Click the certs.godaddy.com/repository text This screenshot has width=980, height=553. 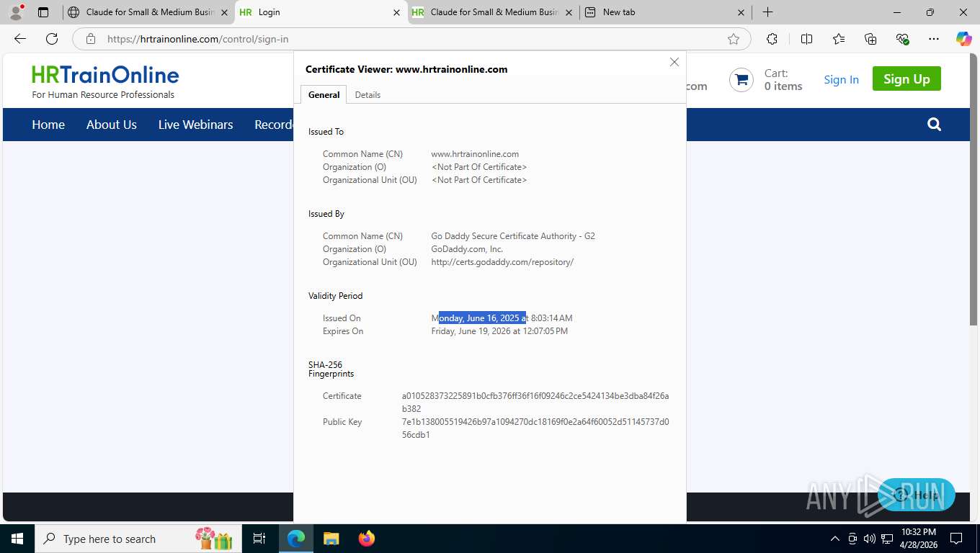502,262
